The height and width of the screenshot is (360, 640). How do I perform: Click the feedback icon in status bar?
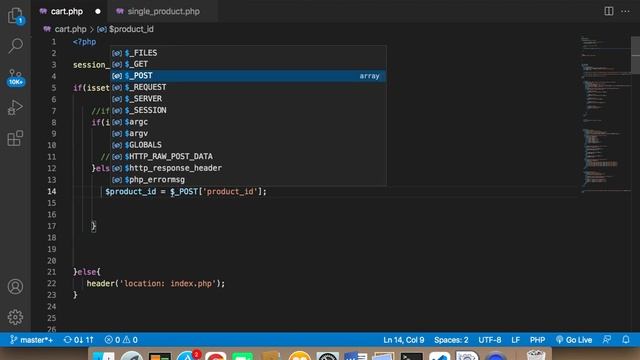click(607, 340)
